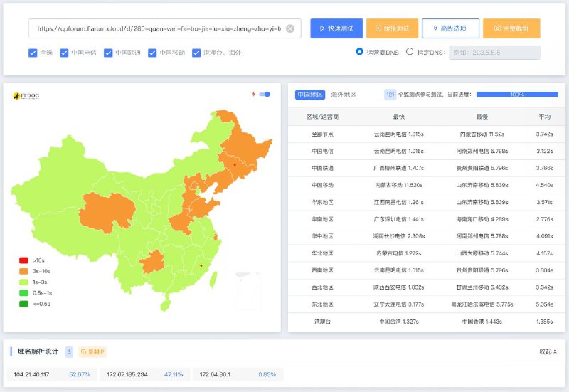Switch to the 海外地区 tab
569x392 pixels.
click(344, 95)
